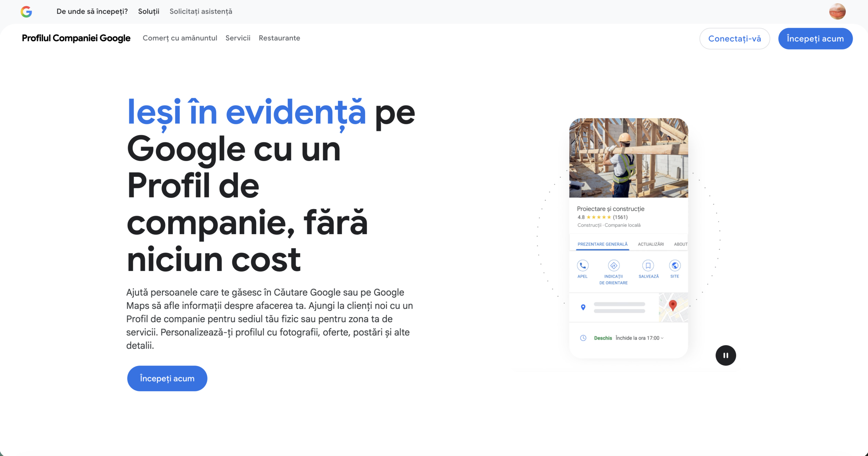This screenshot has height=456, width=868.
Task: Open the Solicitați asistență menu item
Action: click(201, 12)
